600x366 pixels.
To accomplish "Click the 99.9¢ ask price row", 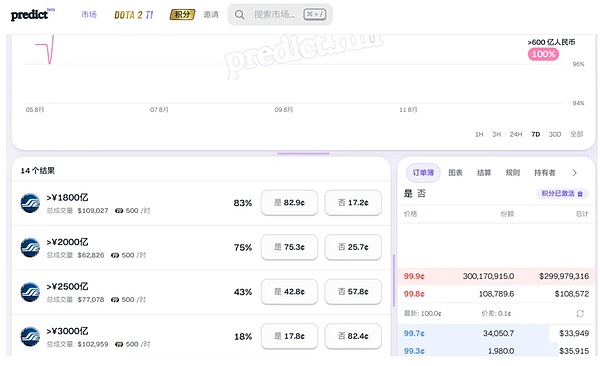I will click(x=497, y=276).
